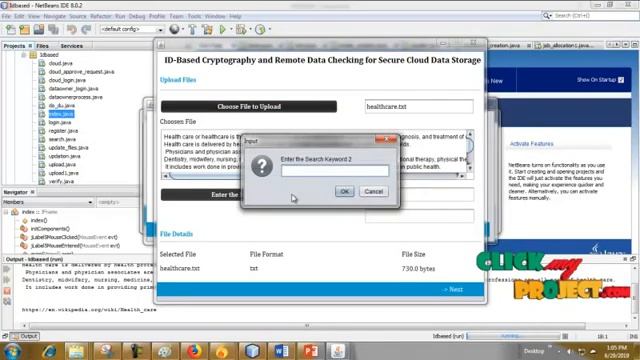640x360 pixels.
Task: Click the Redo toolbar icon
Action: click(86, 29)
